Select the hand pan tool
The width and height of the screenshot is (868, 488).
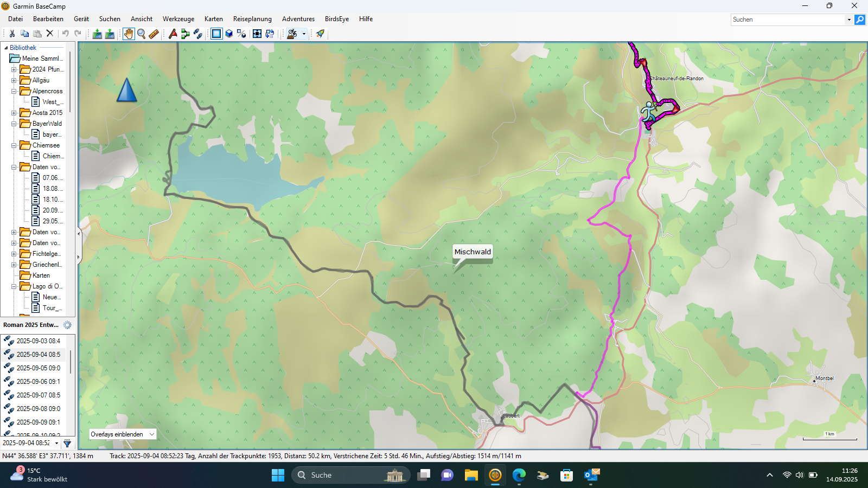pos(128,34)
